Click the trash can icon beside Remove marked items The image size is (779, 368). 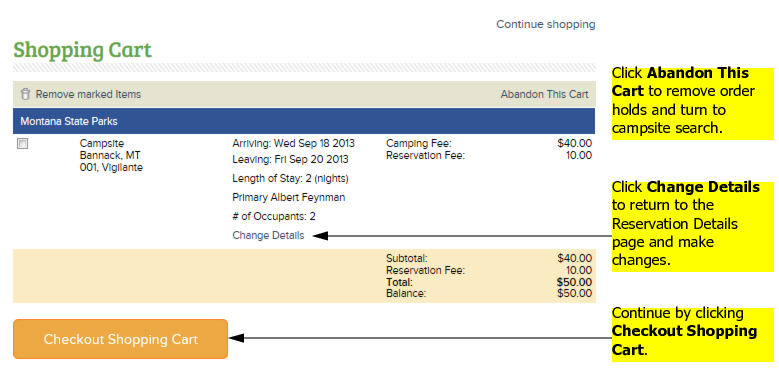(x=25, y=94)
